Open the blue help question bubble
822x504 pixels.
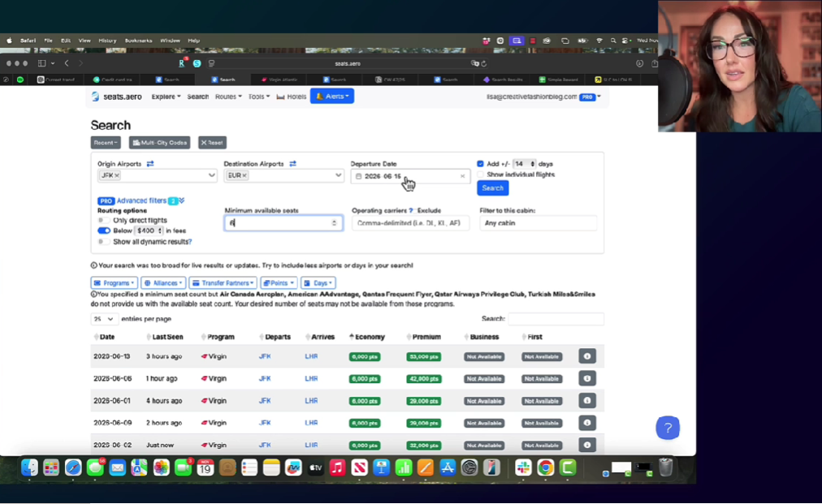click(x=668, y=428)
